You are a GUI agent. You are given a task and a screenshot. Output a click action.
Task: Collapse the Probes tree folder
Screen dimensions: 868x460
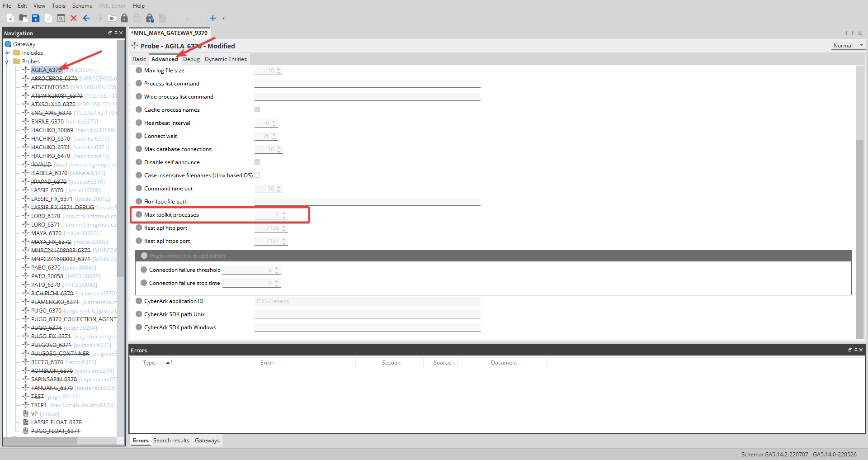point(7,62)
